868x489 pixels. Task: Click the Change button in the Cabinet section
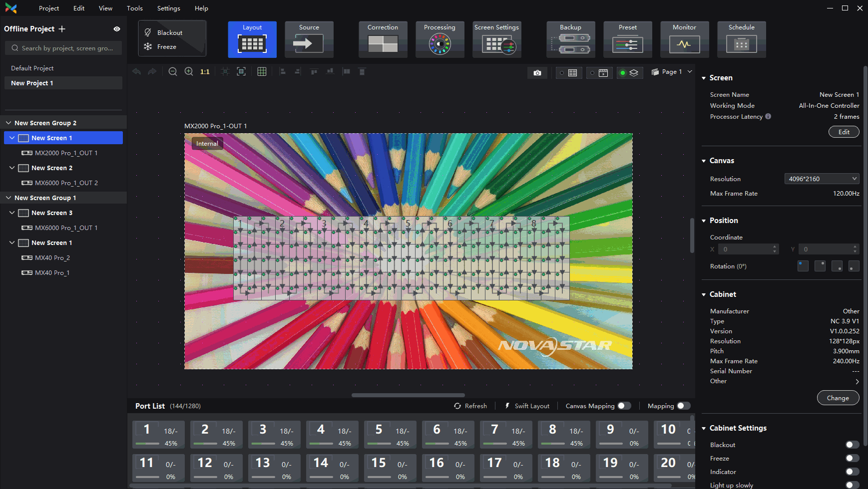coord(838,398)
